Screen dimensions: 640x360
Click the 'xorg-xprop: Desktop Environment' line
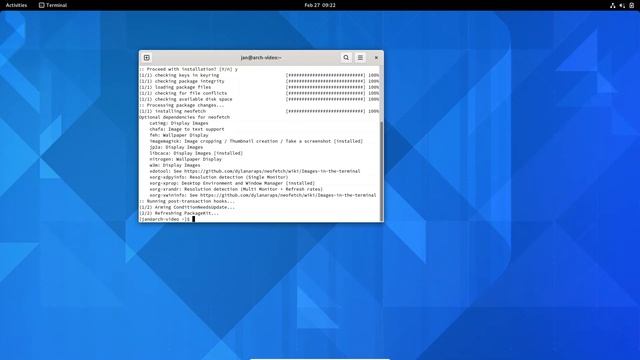[x=232, y=183]
